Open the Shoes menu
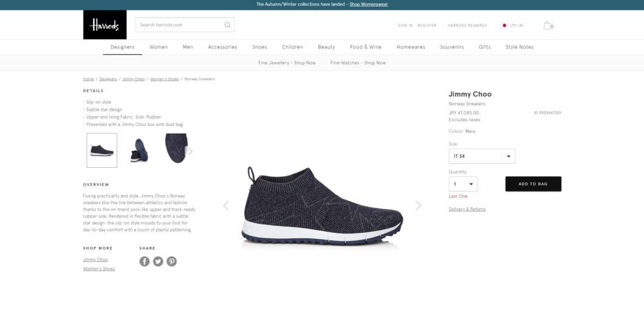This screenshot has width=644, height=318. pos(259,47)
